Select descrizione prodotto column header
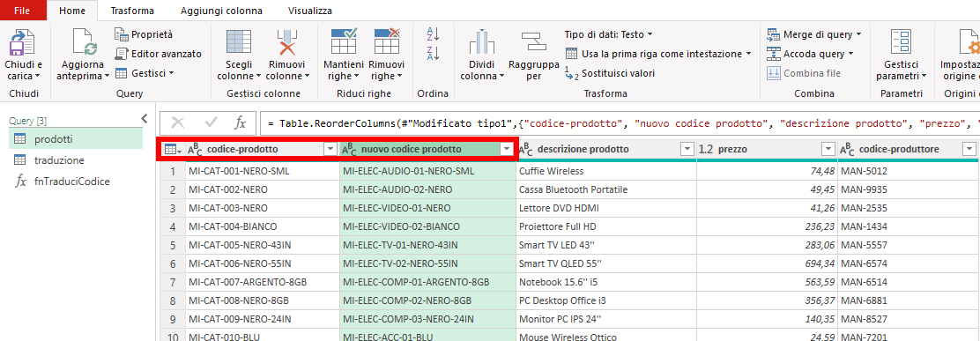This screenshot has height=341, width=980. (x=606, y=150)
